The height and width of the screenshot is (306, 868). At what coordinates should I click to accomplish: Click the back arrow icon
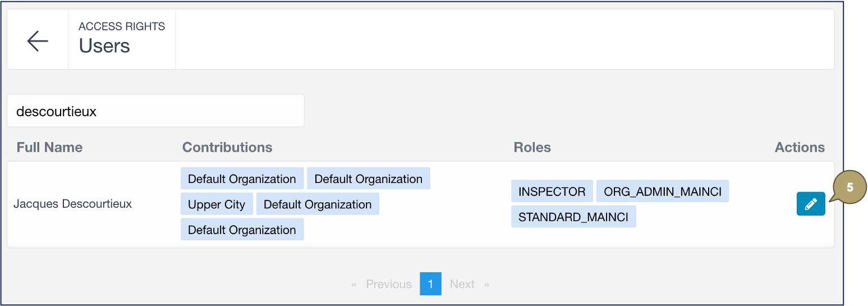(x=38, y=41)
